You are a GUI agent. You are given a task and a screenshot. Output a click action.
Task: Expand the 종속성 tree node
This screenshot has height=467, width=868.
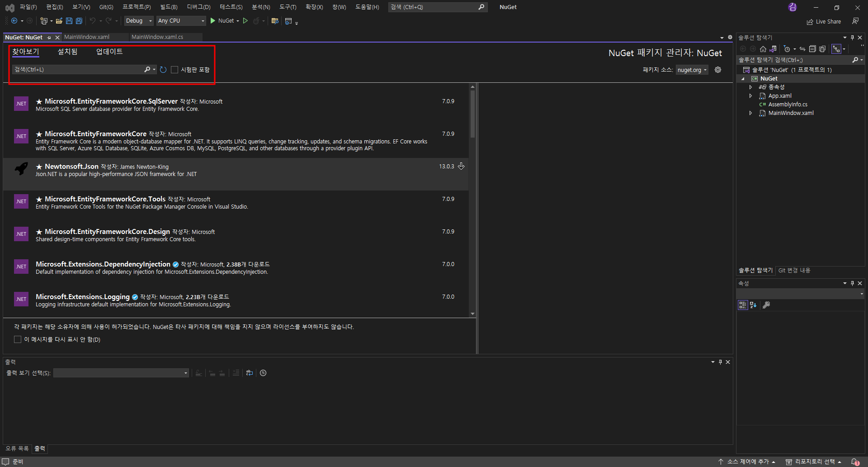(x=750, y=87)
